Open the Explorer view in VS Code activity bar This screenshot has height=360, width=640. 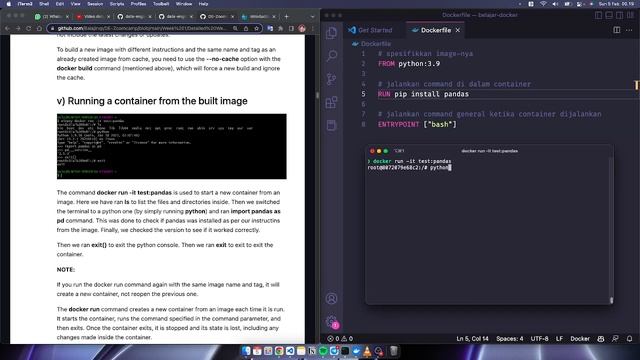click(331, 33)
